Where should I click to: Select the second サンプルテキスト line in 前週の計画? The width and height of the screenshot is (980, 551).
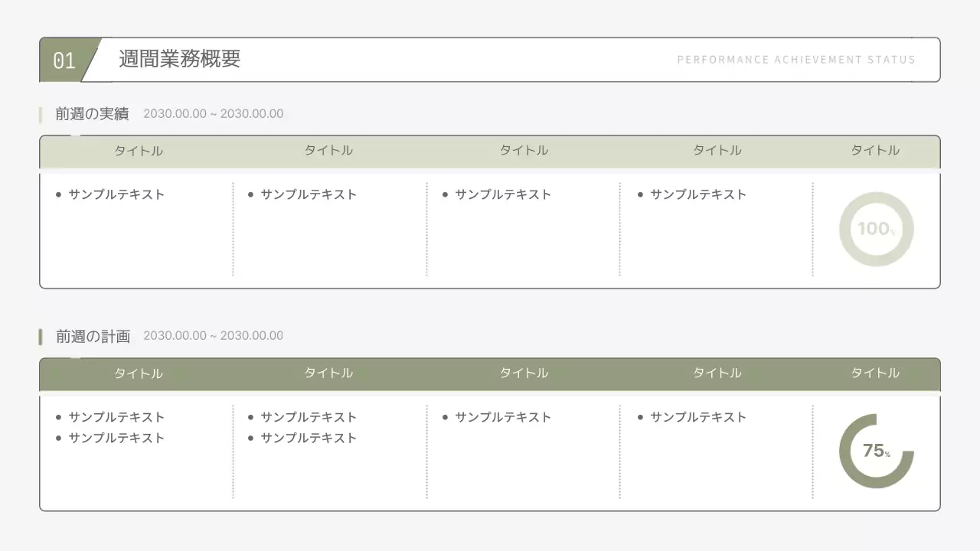coord(115,438)
